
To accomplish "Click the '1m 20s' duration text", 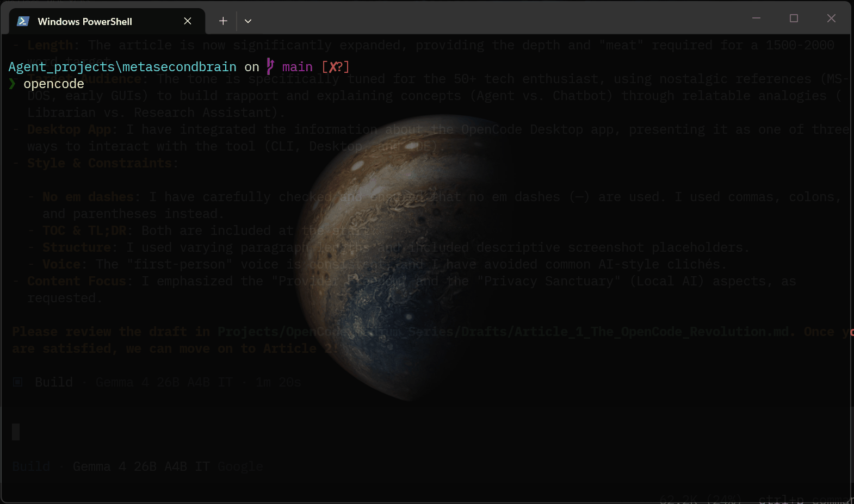I will coord(279,382).
